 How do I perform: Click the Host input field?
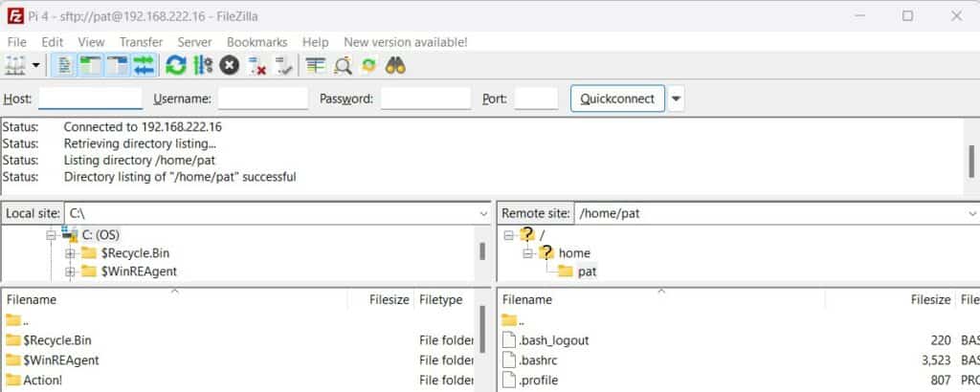click(91, 98)
